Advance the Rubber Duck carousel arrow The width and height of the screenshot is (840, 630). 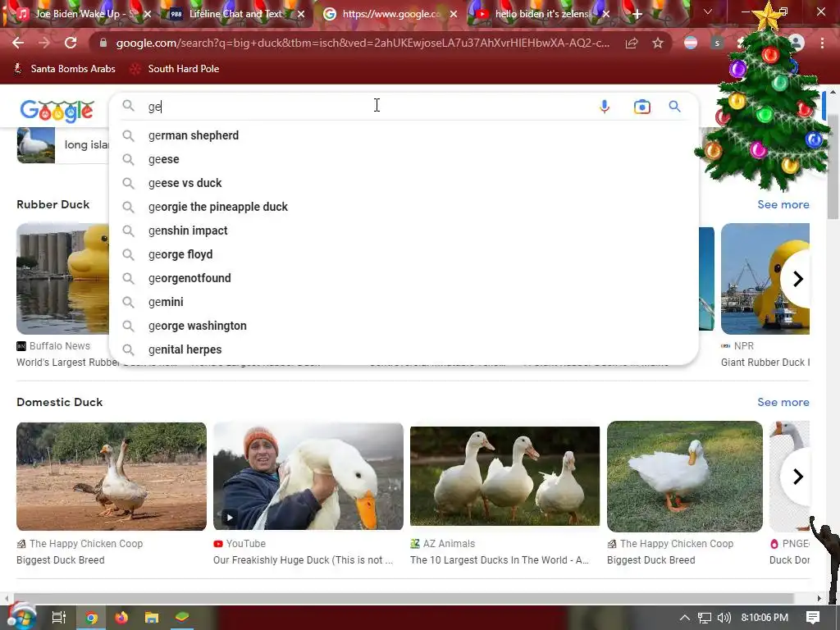point(797,279)
